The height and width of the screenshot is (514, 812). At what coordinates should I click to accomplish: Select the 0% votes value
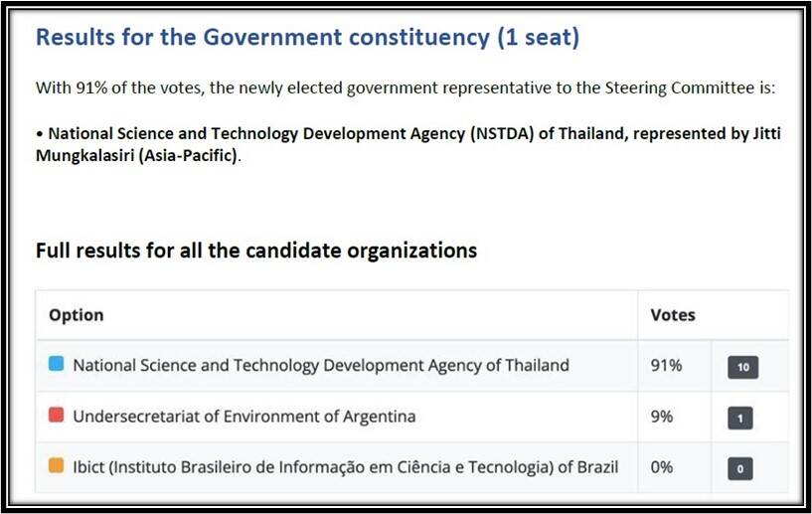[x=662, y=467]
